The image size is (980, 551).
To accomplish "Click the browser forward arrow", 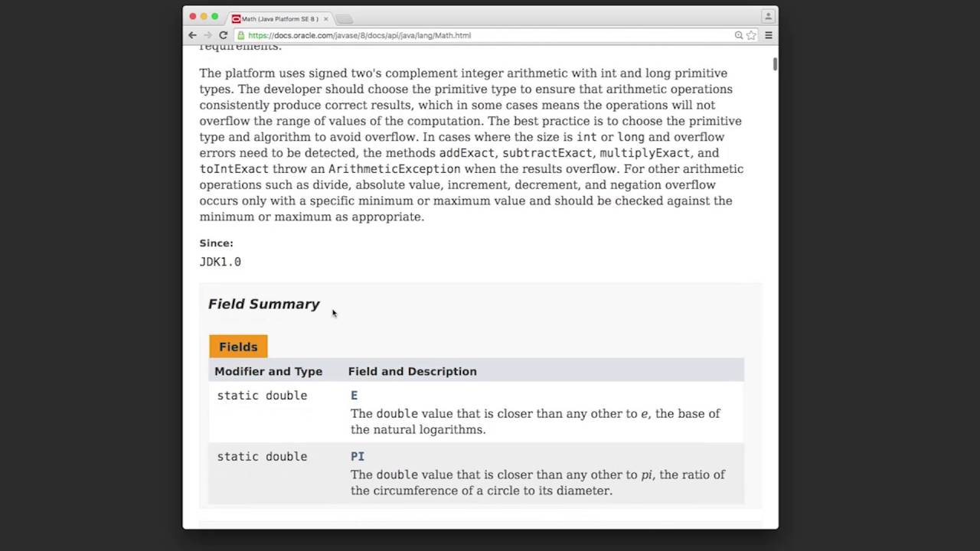I will (x=207, y=35).
